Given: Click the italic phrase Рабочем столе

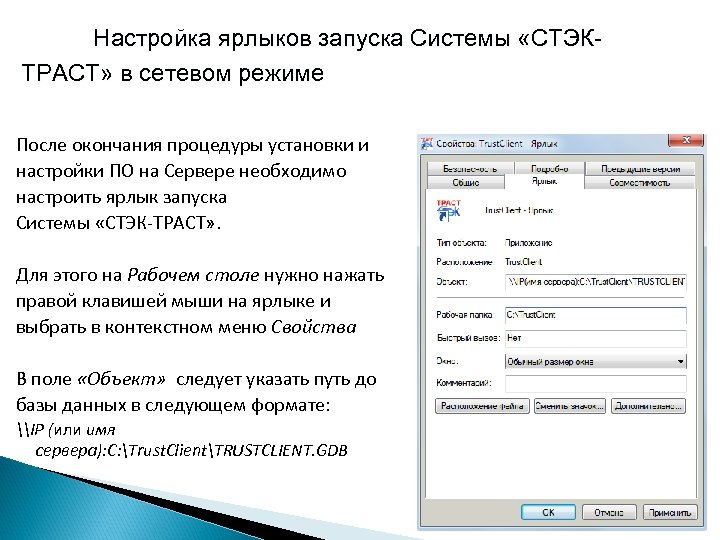Looking at the screenshot, I should pyautogui.click(x=193, y=275).
